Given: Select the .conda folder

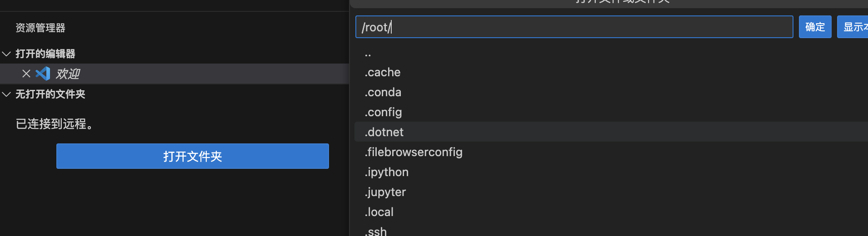Looking at the screenshot, I should click(x=383, y=93).
